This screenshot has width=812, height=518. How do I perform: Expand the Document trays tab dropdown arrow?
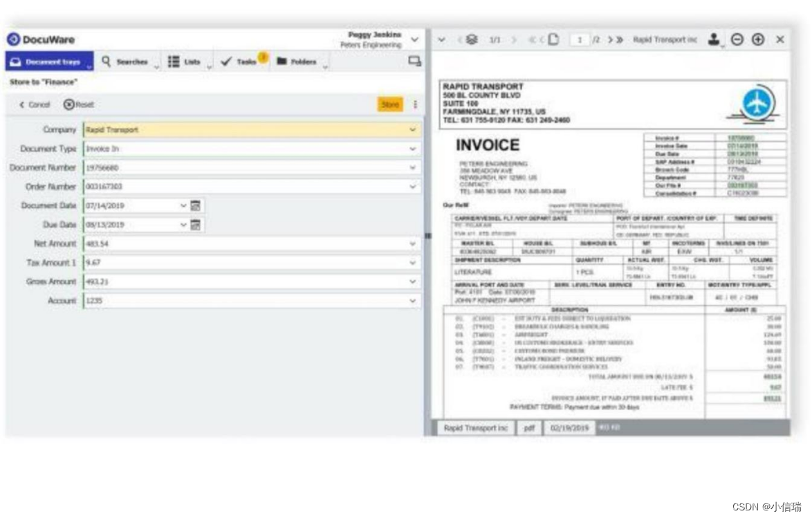(89, 67)
